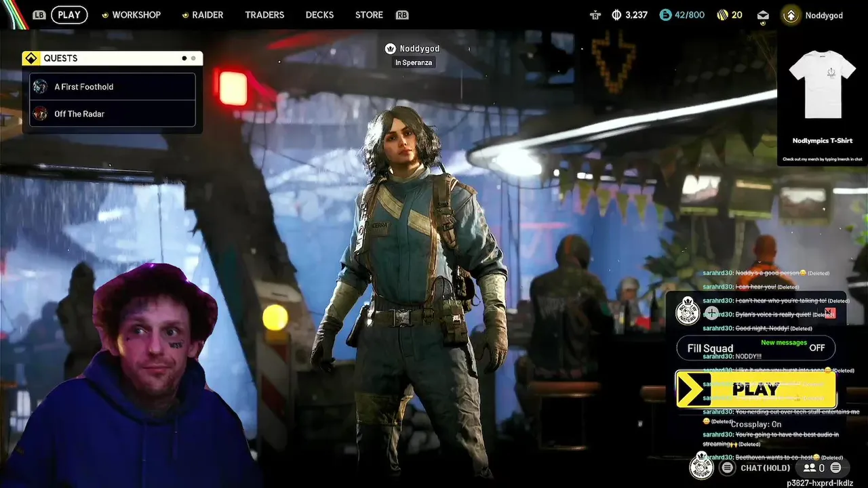
Task: Click the red icon in squad panel
Action: [830, 313]
